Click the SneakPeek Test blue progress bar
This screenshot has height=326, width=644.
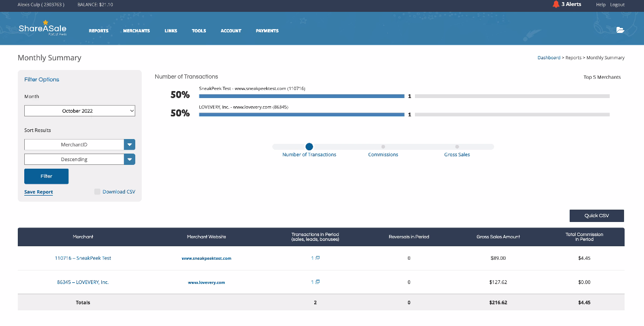[x=302, y=96]
